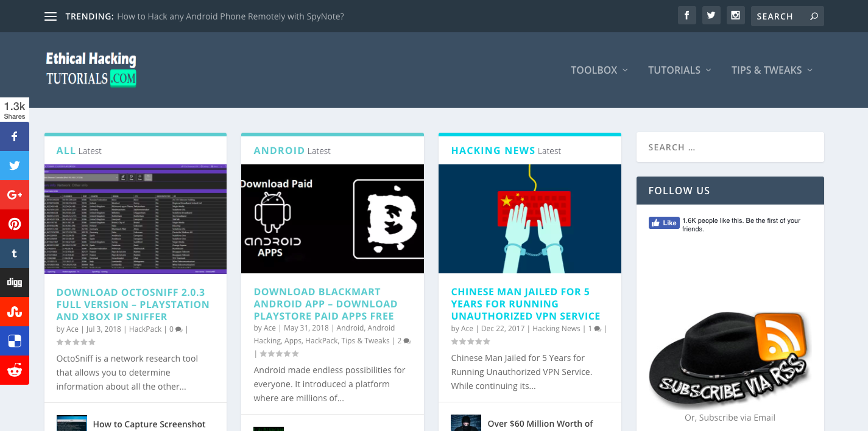Select the HACKING NEWS Latest tab heading
Screen dimensions: 868x431
pyautogui.click(x=506, y=150)
